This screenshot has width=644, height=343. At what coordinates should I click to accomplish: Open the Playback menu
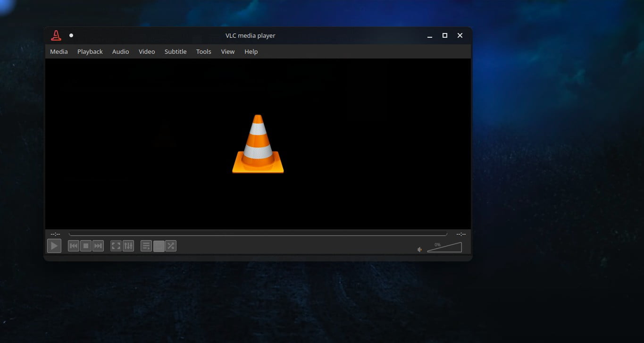point(90,51)
